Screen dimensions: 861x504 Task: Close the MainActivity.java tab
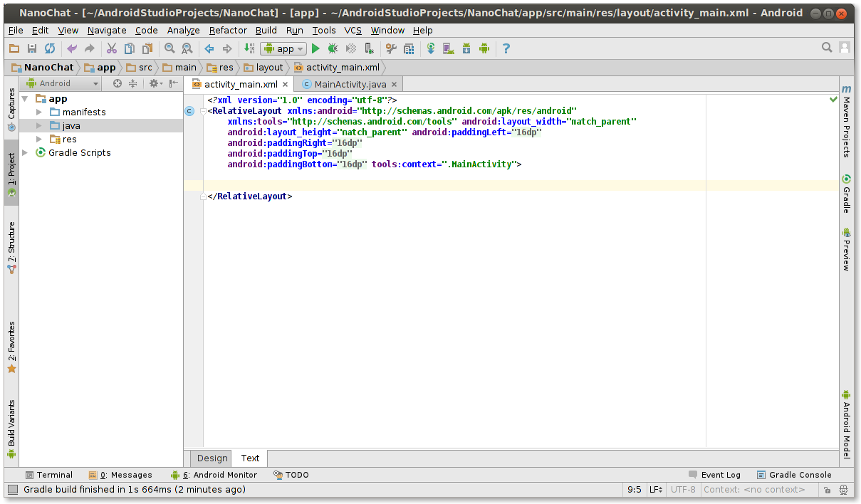[394, 85]
